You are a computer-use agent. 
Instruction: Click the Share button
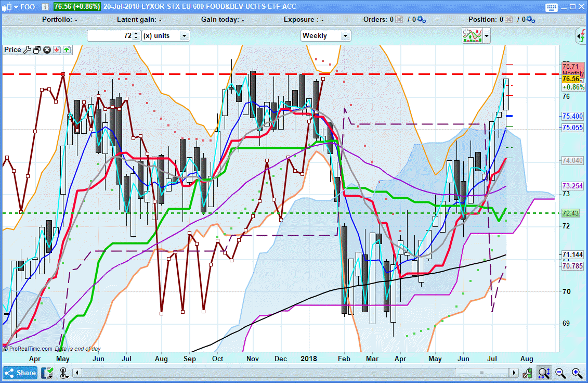[20, 373]
